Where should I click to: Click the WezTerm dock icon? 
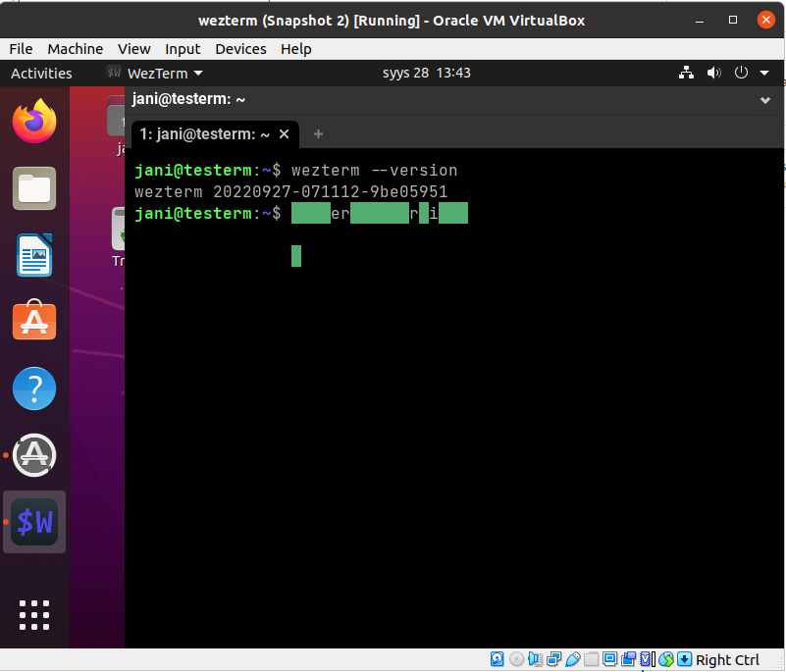(34, 522)
